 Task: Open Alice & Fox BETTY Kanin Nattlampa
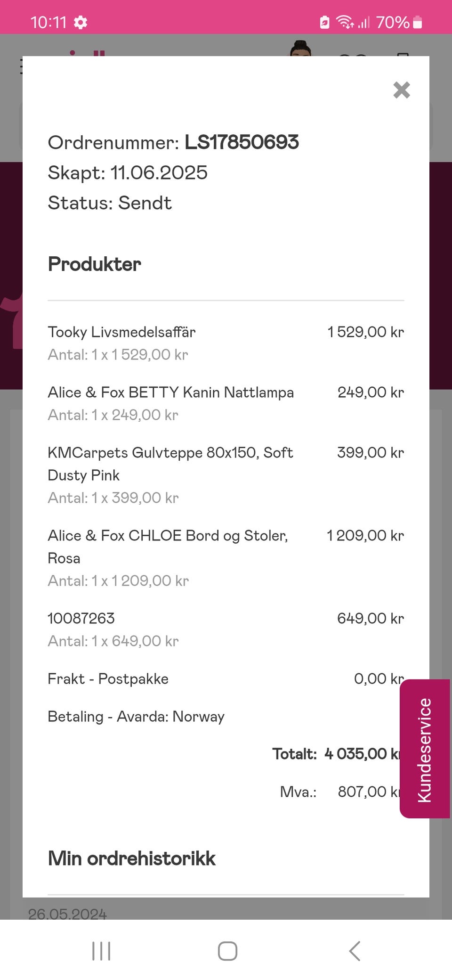click(170, 392)
